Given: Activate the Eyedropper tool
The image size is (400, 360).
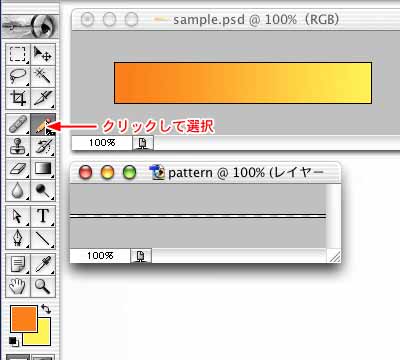Looking at the screenshot, I should click(x=43, y=264).
